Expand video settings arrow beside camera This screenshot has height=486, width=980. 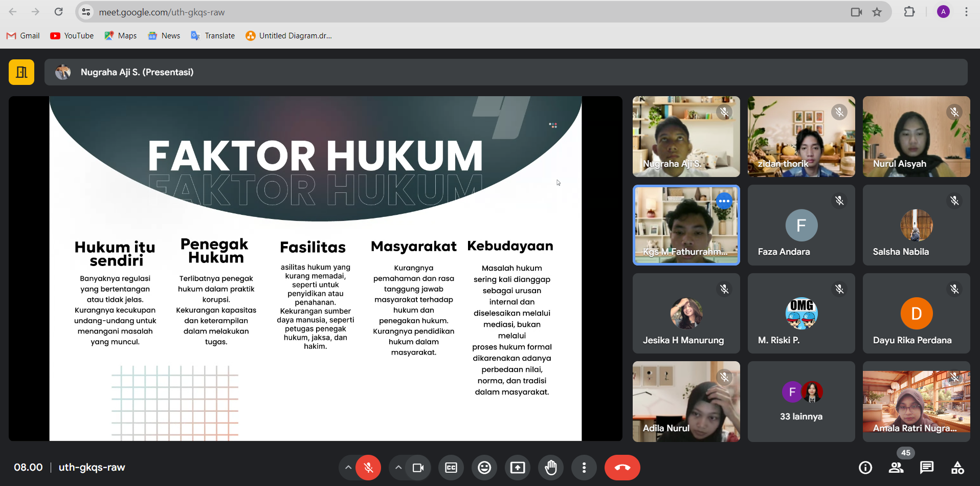click(x=398, y=468)
